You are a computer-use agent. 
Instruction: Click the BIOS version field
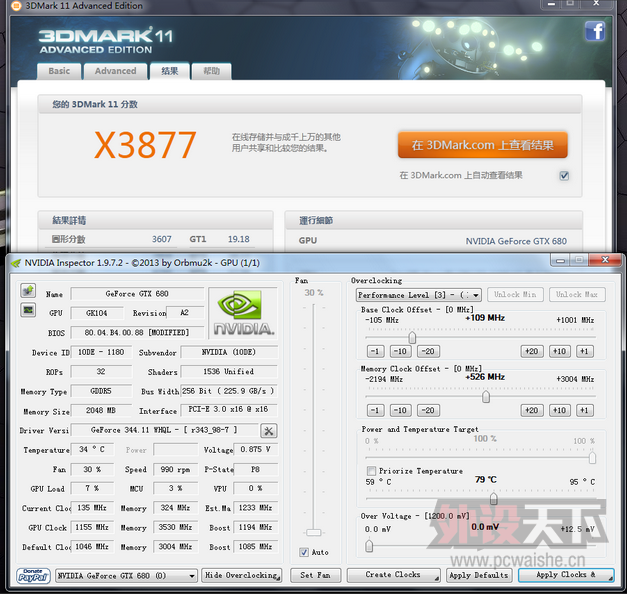tap(137, 332)
